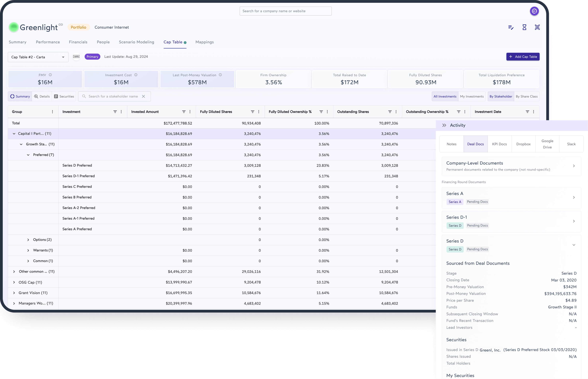Viewport: 588px width, 379px height.
Task: Collapse the Series D documents card
Action: point(574,245)
